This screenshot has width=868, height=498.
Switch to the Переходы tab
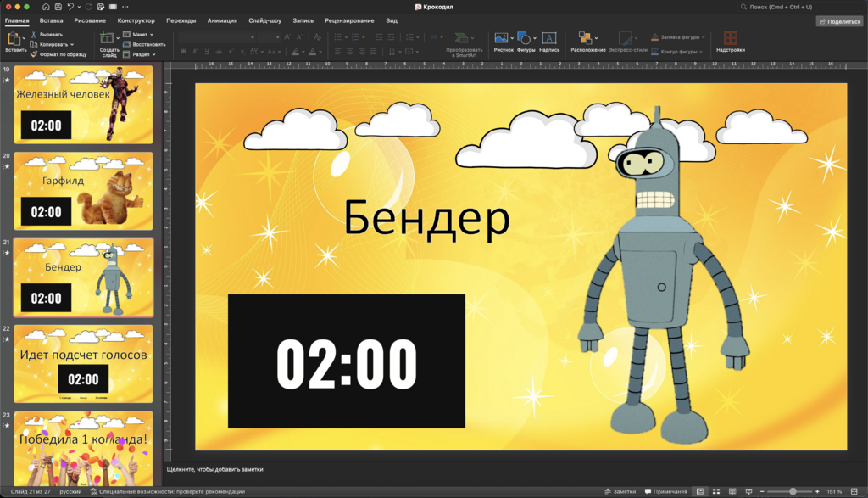tap(181, 20)
